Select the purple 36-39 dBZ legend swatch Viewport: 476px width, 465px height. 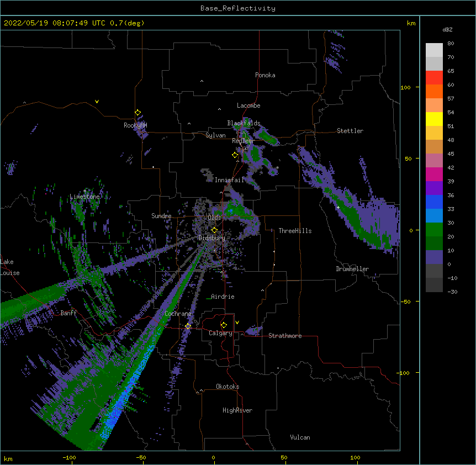(434, 188)
